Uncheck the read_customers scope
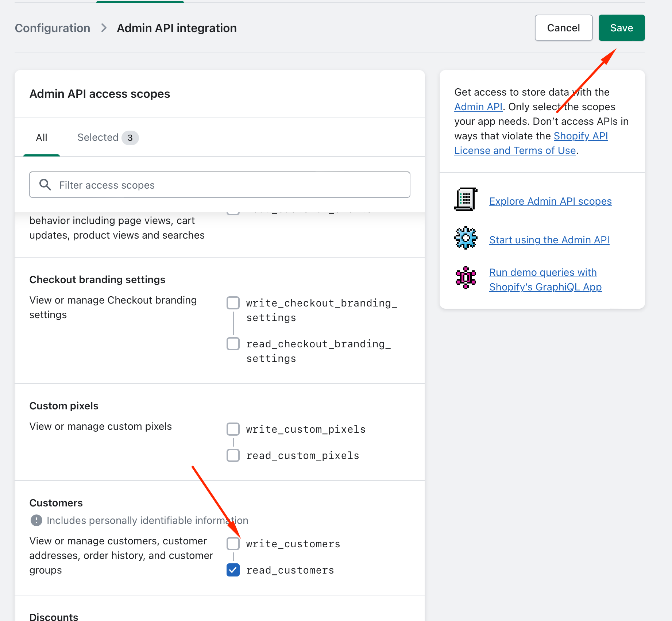Screen dimensions: 672x621 point(233,570)
